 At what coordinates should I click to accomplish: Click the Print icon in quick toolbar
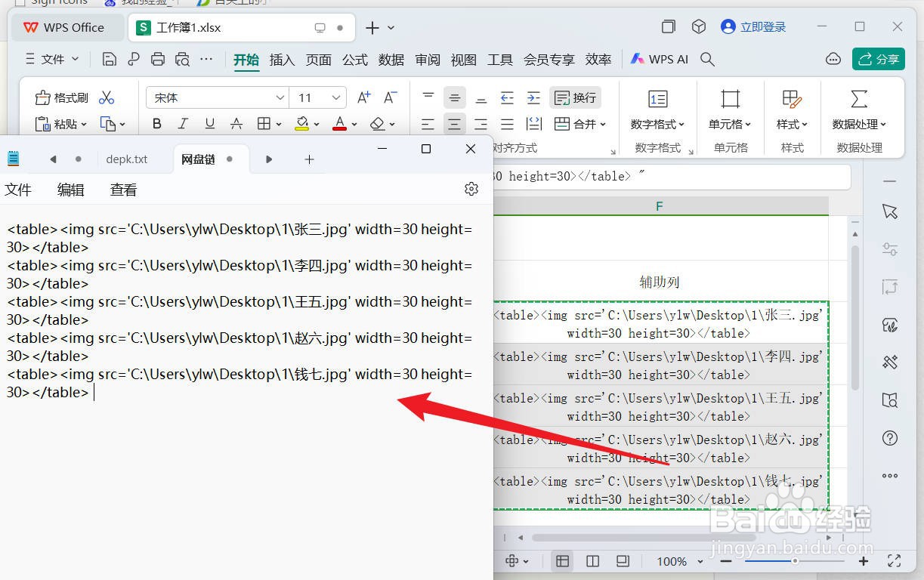coord(158,59)
